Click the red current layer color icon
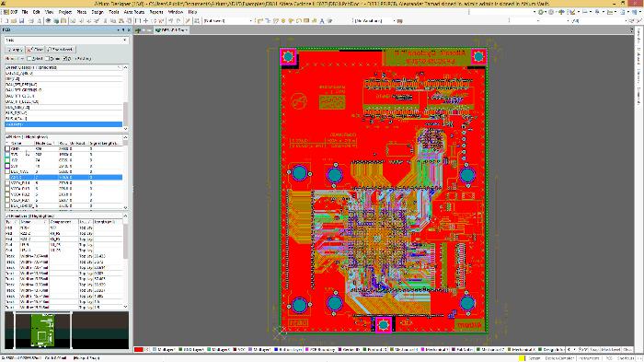 tap(139, 350)
